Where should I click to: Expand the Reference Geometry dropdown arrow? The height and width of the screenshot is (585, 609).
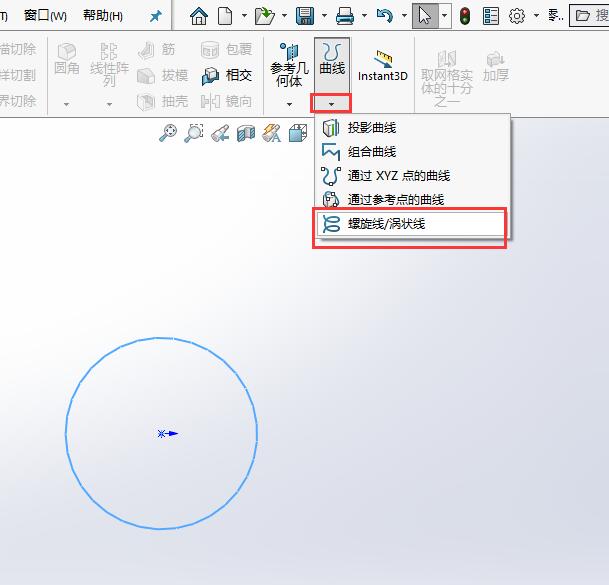pyautogui.click(x=289, y=104)
